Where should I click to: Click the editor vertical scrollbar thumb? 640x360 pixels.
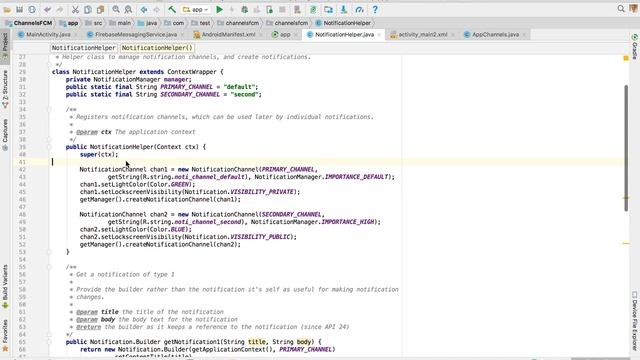tap(626, 148)
